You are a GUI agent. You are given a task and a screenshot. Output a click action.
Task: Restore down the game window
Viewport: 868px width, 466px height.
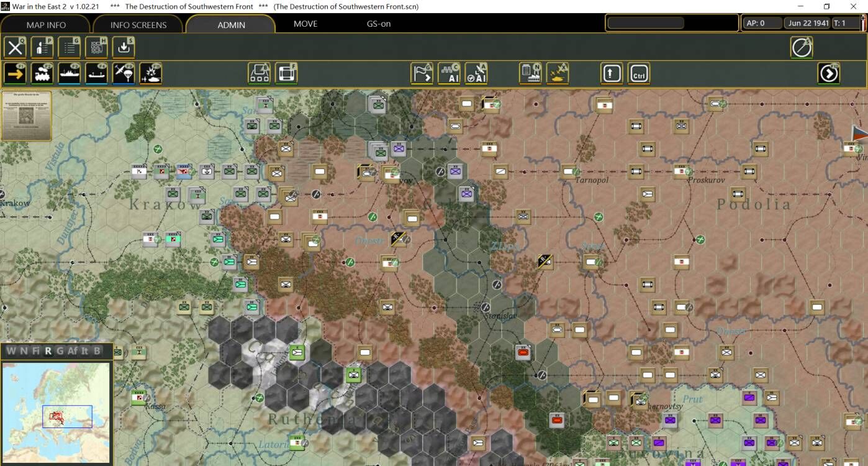(x=826, y=6)
